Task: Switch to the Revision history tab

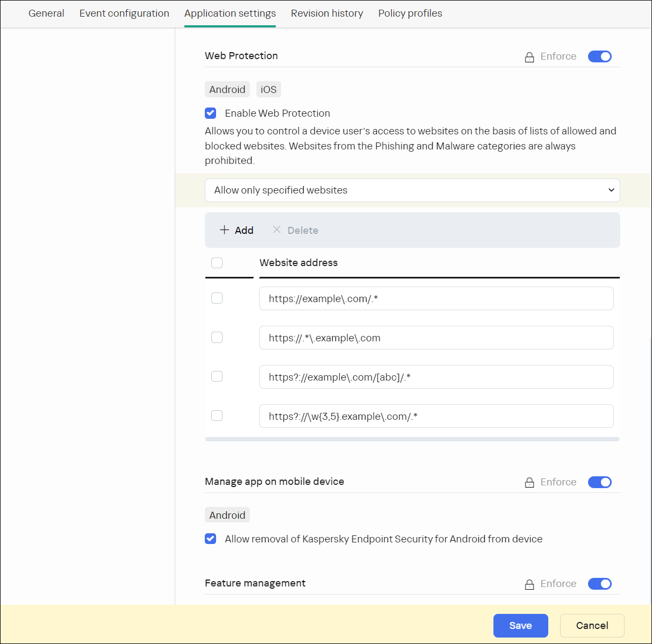Action: tap(327, 13)
